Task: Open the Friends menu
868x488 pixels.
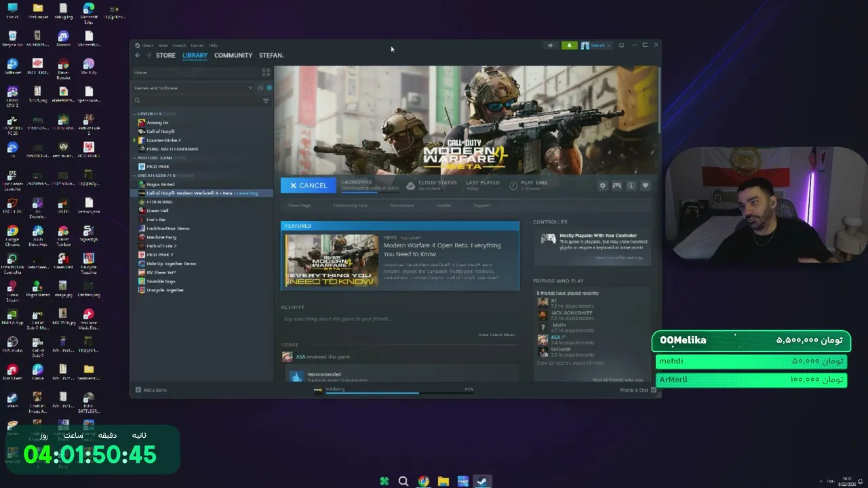Action: (179, 45)
